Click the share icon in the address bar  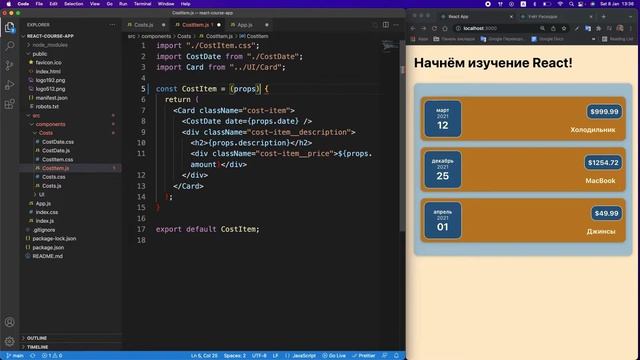(x=553, y=28)
